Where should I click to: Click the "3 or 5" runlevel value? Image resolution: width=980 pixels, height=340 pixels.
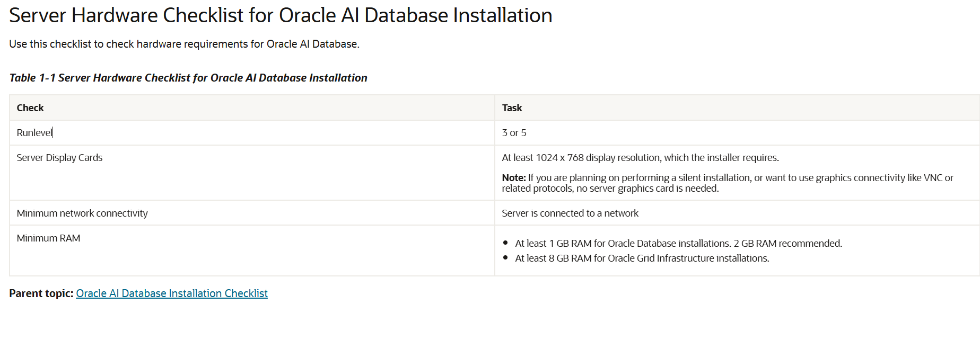tap(514, 133)
